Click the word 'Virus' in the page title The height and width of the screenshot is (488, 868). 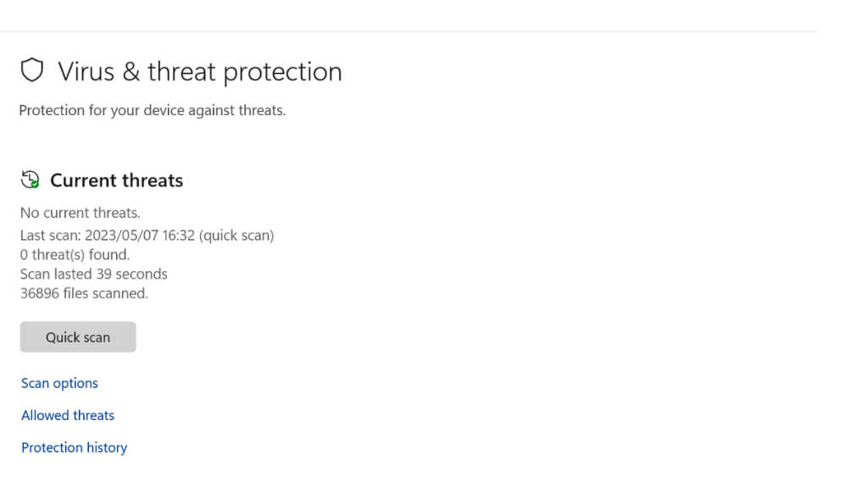(86, 72)
